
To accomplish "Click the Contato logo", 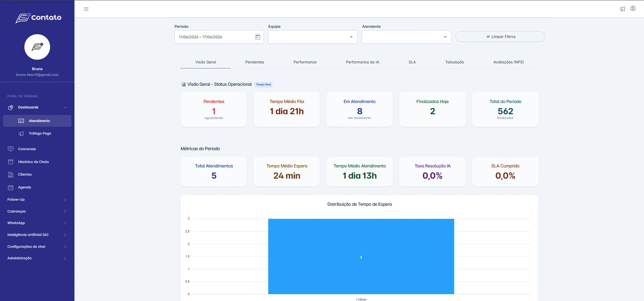I will [39, 18].
